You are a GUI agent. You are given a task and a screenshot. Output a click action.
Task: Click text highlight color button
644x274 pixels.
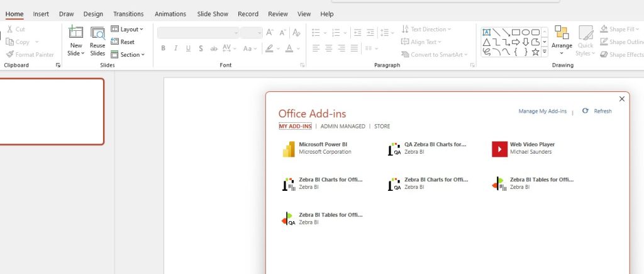click(x=269, y=49)
